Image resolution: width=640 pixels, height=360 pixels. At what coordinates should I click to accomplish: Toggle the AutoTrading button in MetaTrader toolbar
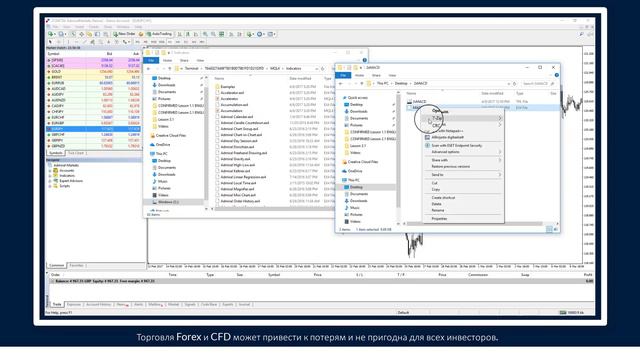click(x=159, y=34)
